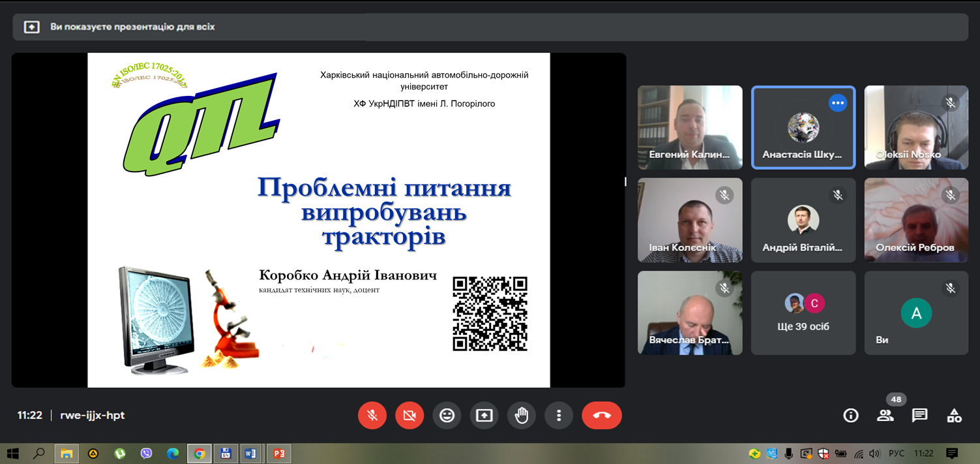This screenshot has width=980, height=464.
Task: Show the participants list panel
Action: click(885, 416)
